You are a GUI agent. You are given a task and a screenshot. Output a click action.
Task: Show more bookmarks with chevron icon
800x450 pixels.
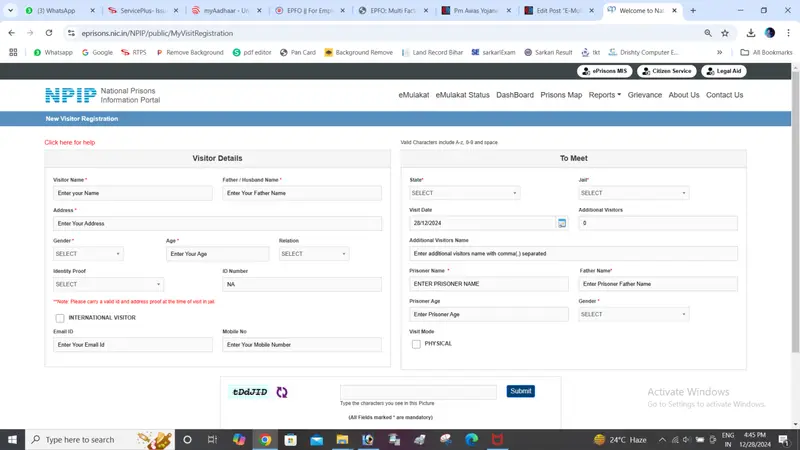click(719, 52)
